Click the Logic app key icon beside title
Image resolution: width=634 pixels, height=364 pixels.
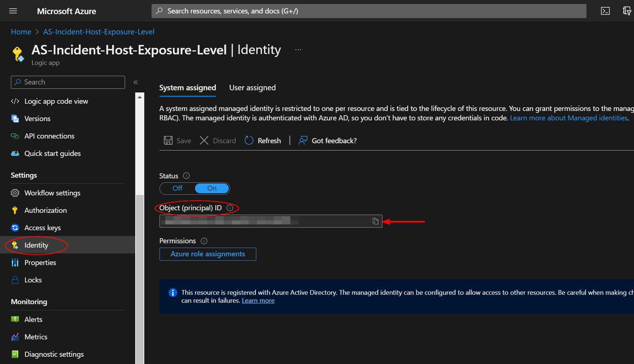[17, 54]
